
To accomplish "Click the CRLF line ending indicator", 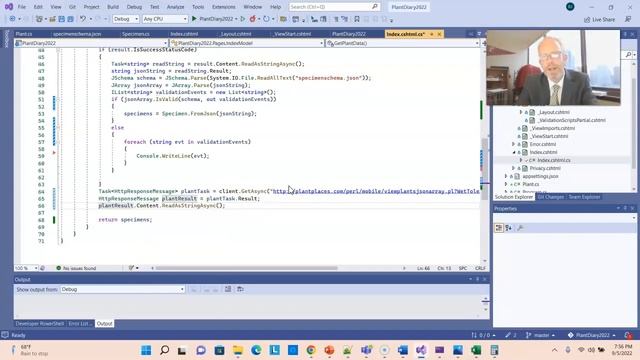I will tap(480, 268).
